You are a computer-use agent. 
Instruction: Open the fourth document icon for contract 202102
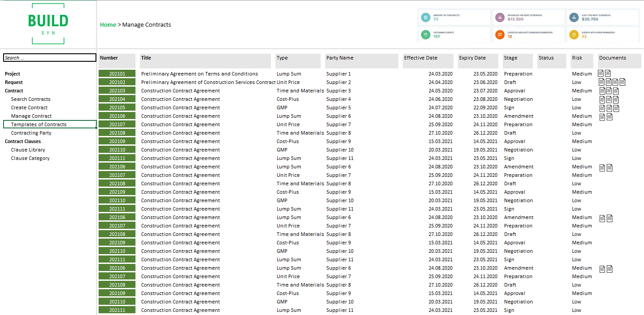coord(622,82)
